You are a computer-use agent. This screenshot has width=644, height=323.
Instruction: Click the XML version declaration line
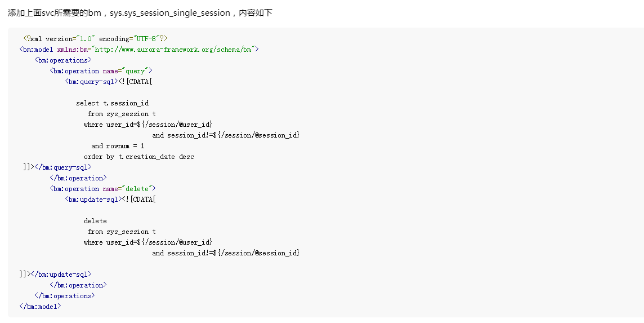coord(96,39)
